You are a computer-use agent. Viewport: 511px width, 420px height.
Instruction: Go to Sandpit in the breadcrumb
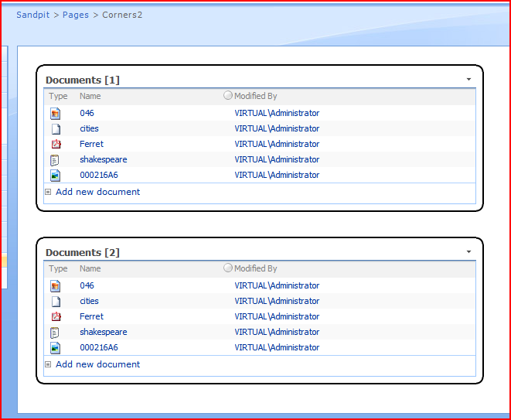[32, 15]
